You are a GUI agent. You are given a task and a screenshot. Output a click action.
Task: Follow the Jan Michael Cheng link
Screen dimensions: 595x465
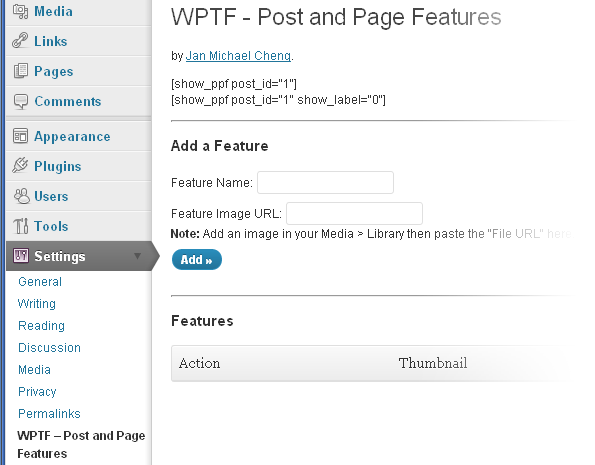pos(238,56)
